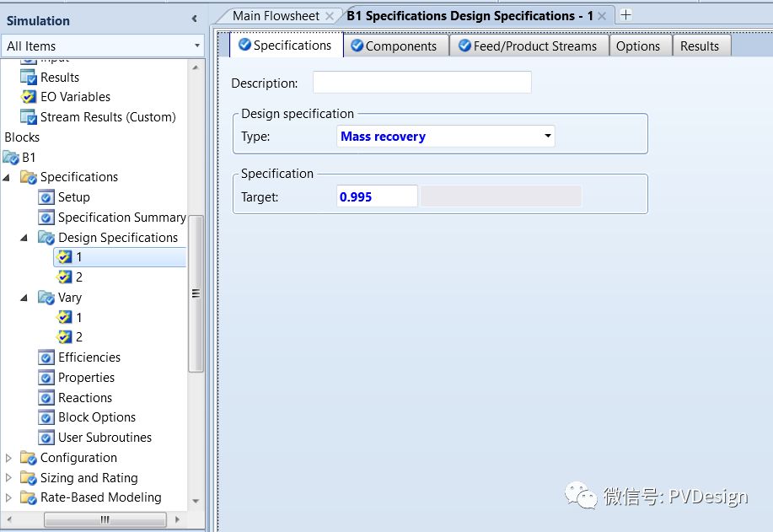Click the tree scroll up arrow

pos(196,67)
